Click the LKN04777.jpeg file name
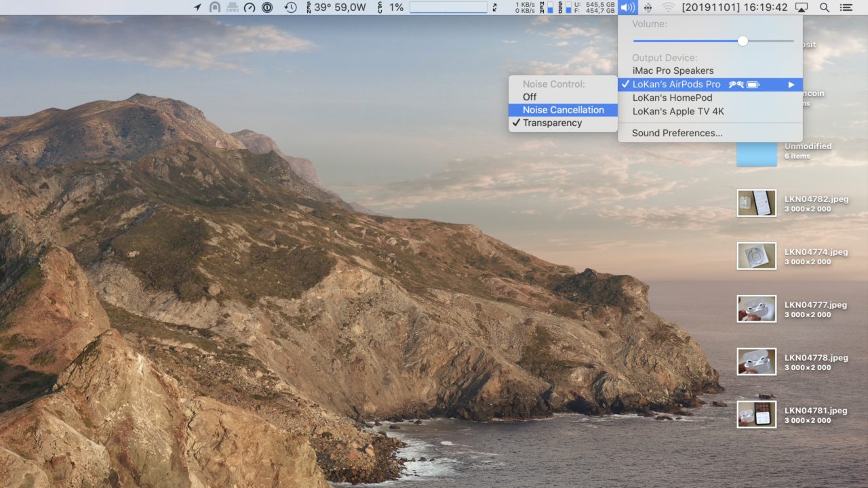The height and width of the screenshot is (488, 868). pyautogui.click(x=816, y=305)
